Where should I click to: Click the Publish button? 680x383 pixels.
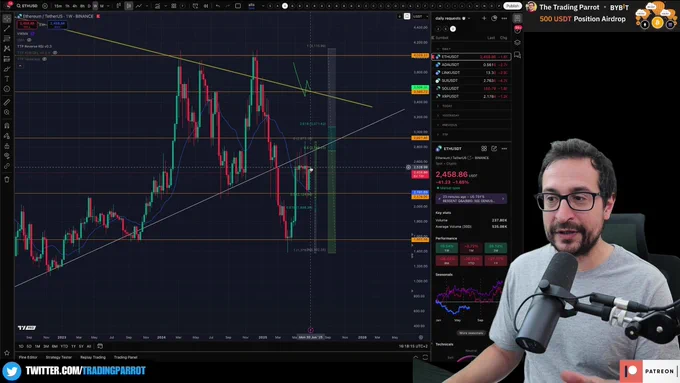pos(512,6)
